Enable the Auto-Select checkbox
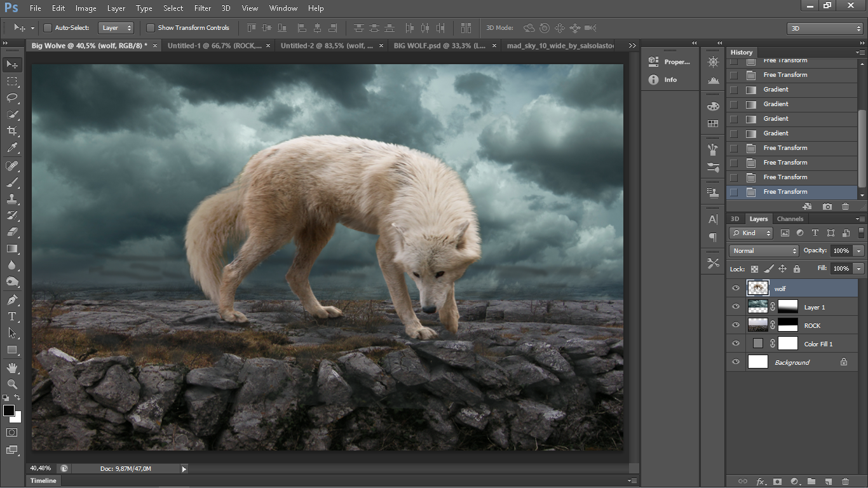This screenshot has width=868, height=488. pos(48,28)
